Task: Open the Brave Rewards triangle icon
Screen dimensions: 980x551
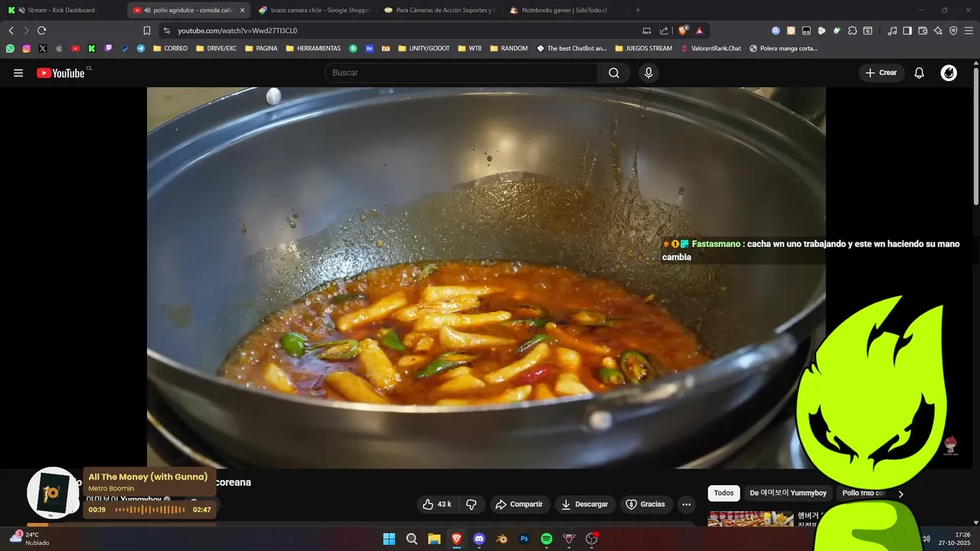Action: pyautogui.click(x=699, y=31)
